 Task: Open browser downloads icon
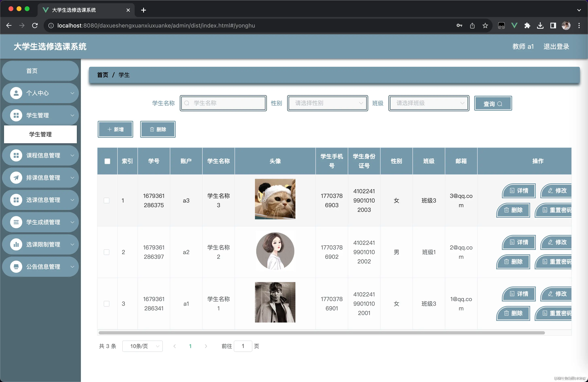540,25
